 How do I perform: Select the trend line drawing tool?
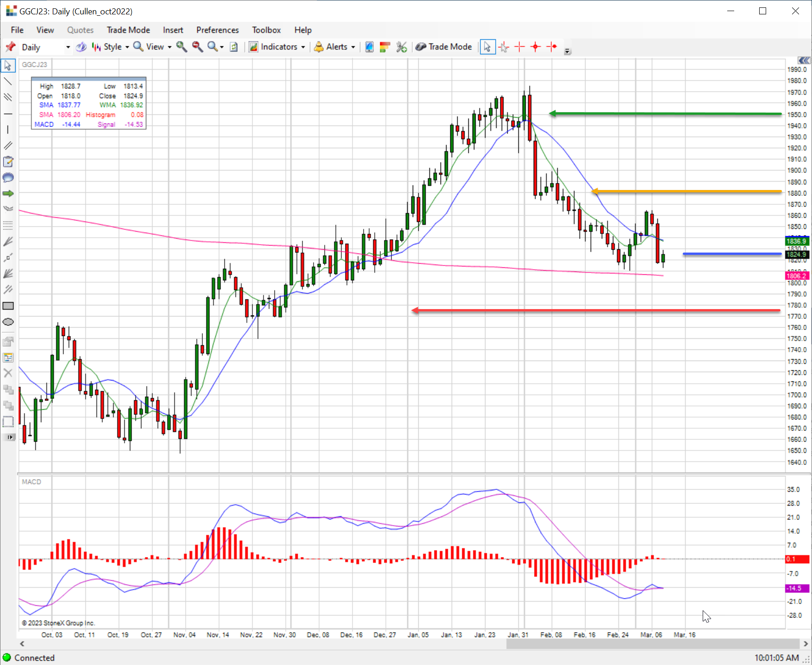pyautogui.click(x=8, y=82)
